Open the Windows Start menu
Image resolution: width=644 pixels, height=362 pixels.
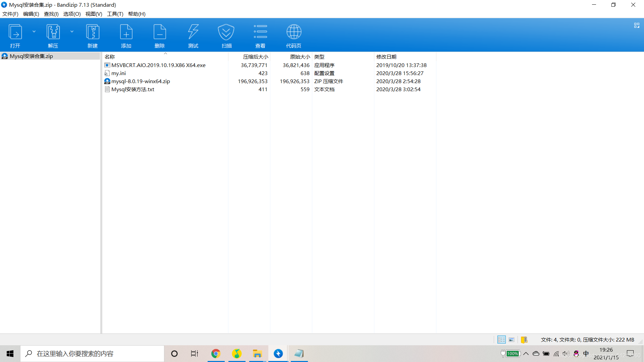click(x=10, y=354)
